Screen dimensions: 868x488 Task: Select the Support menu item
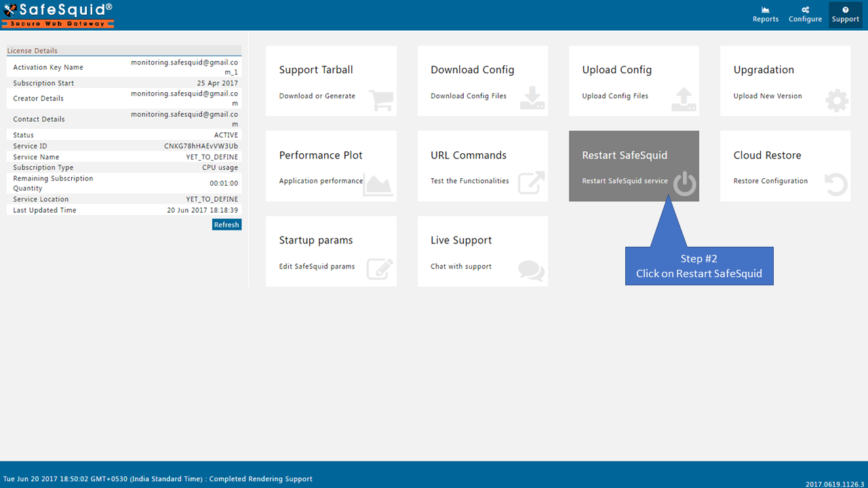click(x=846, y=15)
